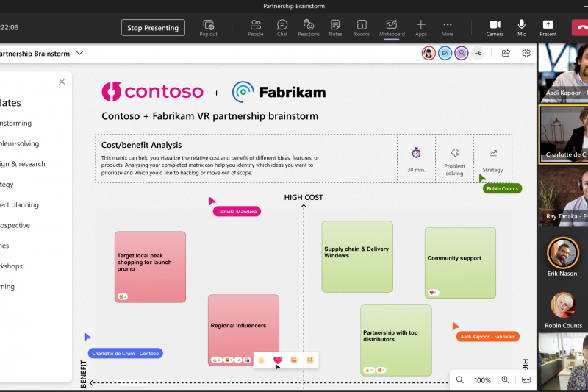The image size is (588, 392).
Task: Select Ray Tanaka's video tile
Action: [563, 196]
